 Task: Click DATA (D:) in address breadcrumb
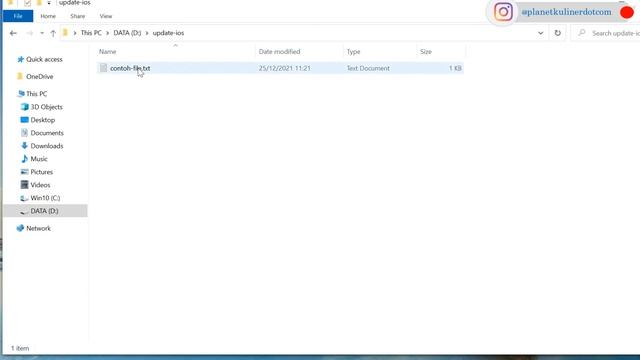pos(127,33)
